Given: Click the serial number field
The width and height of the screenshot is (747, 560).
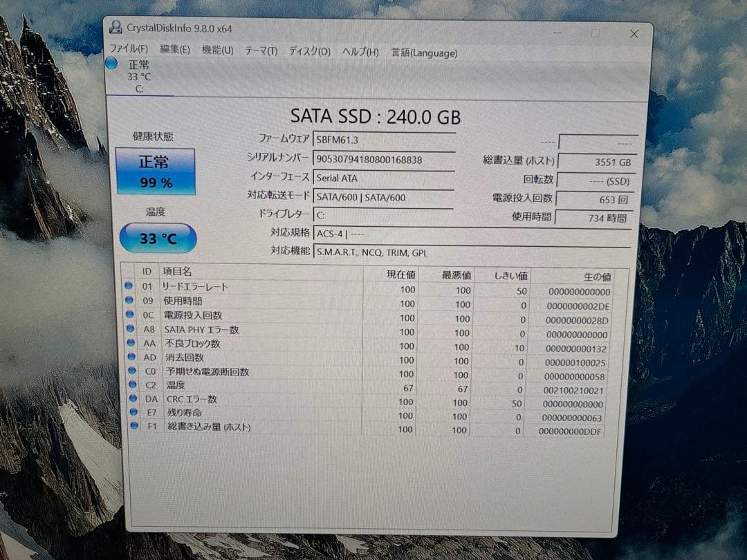Looking at the screenshot, I should pos(384,160).
